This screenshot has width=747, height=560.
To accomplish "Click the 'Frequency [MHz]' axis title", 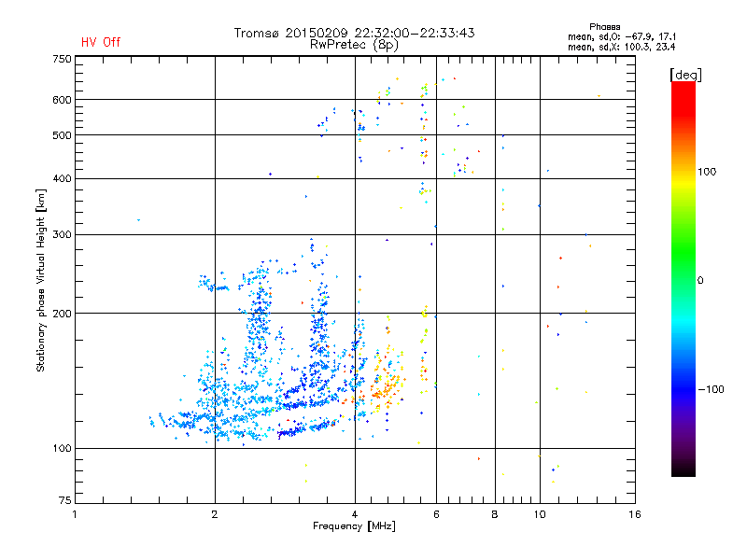I will click(x=354, y=526).
